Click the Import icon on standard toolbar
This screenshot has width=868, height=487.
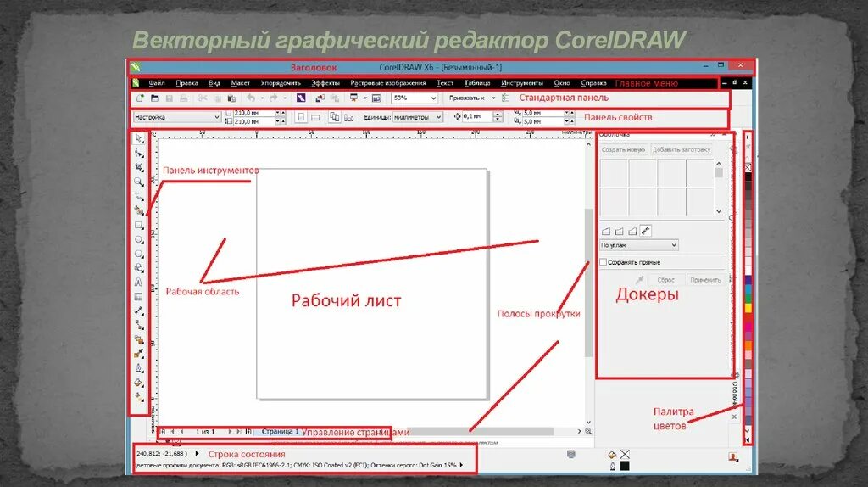coord(320,98)
